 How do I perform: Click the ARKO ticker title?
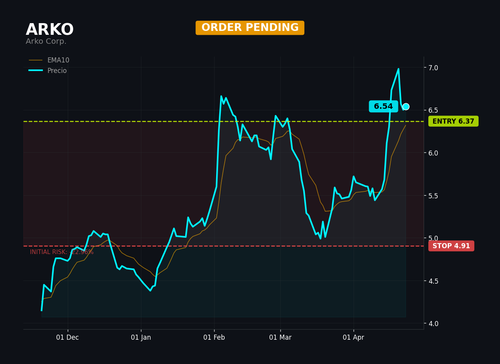point(50,29)
